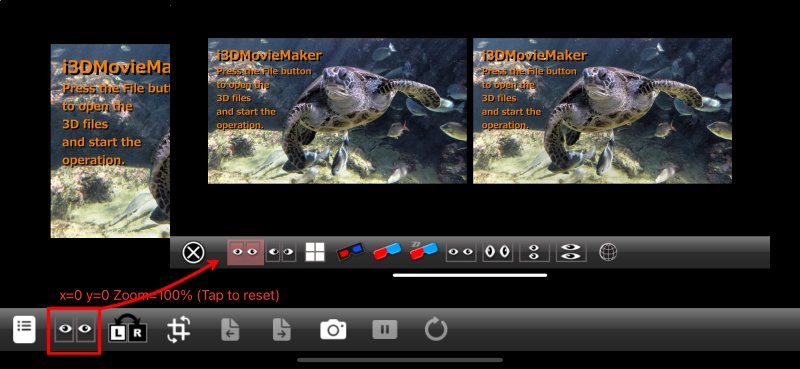This screenshot has width=800, height=369.
Task: Select the single-frame eye pair display mode
Action: 461,252
